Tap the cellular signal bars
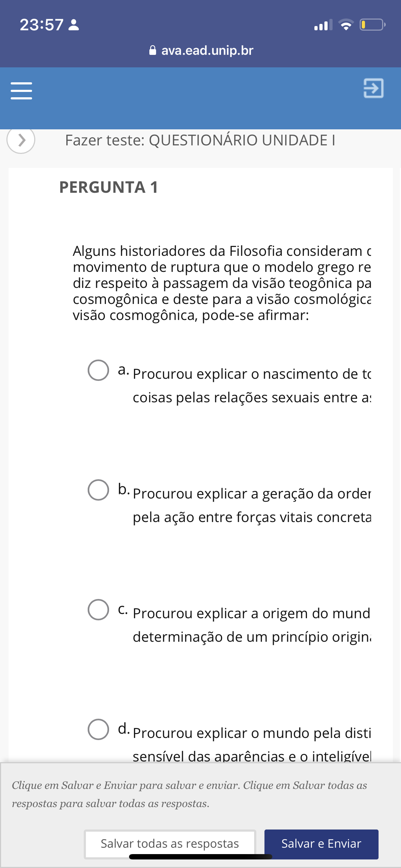This screenshot has width=401, height=868. (323, 25)
